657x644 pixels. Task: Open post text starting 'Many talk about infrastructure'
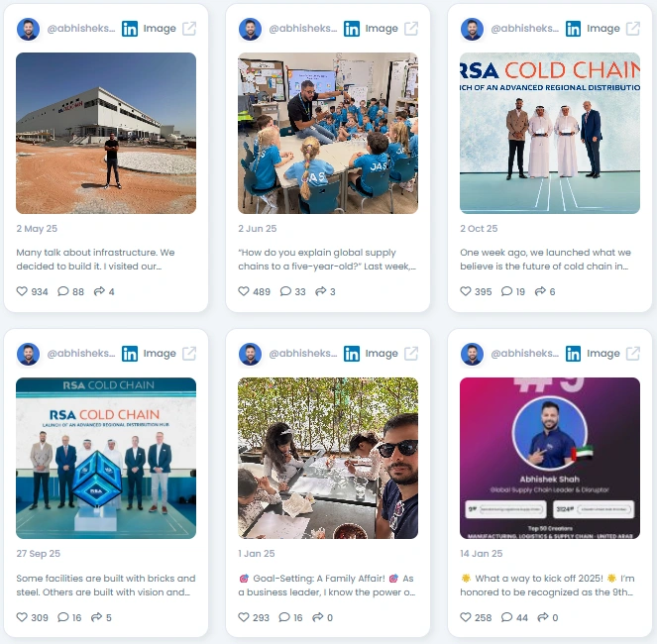click(95, 260)
